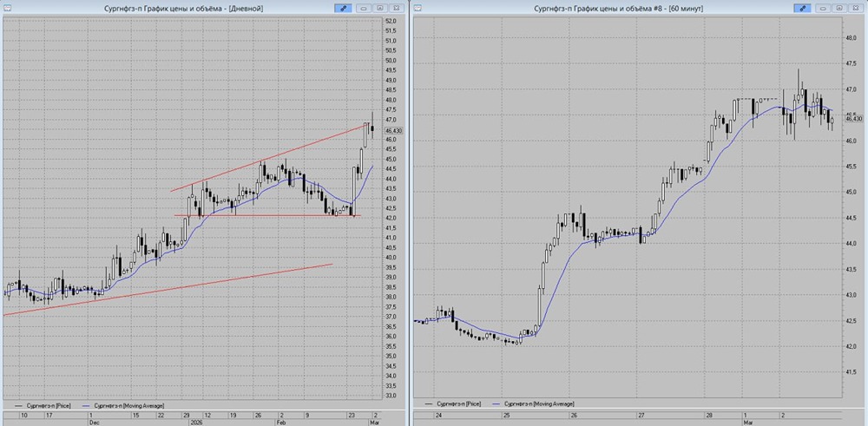Viewport: 868px width, 426px height.
Task: Click the 33,0 price axis label
Action: pyautogui.click(x=391, y=396)
